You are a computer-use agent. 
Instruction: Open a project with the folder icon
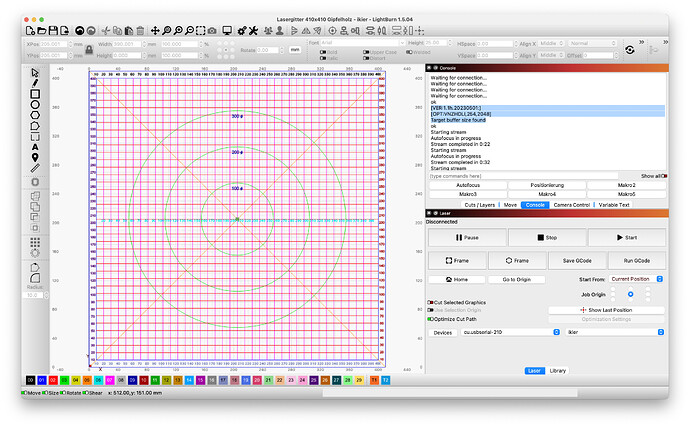(x=41, y=30)
